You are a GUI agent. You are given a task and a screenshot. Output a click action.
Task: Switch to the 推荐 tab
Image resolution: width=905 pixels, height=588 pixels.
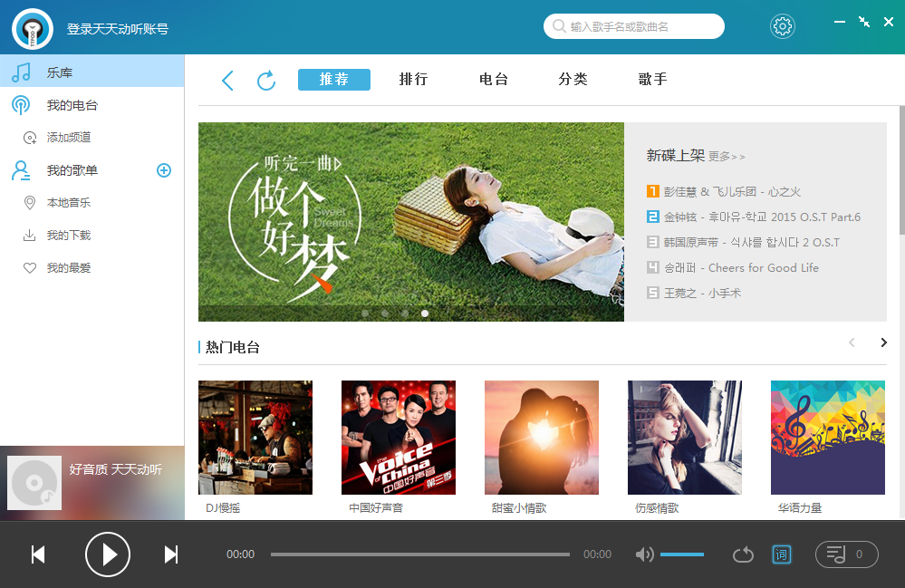(334, 80)
